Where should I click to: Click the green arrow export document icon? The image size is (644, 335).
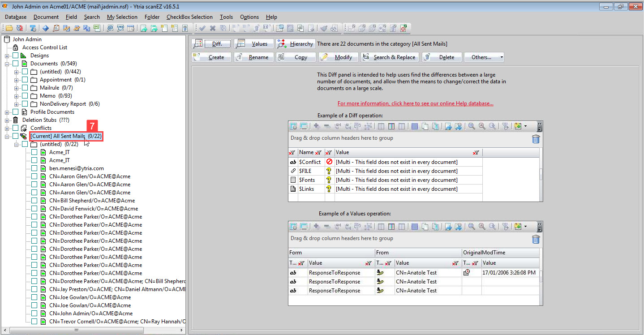pos(144,28)
